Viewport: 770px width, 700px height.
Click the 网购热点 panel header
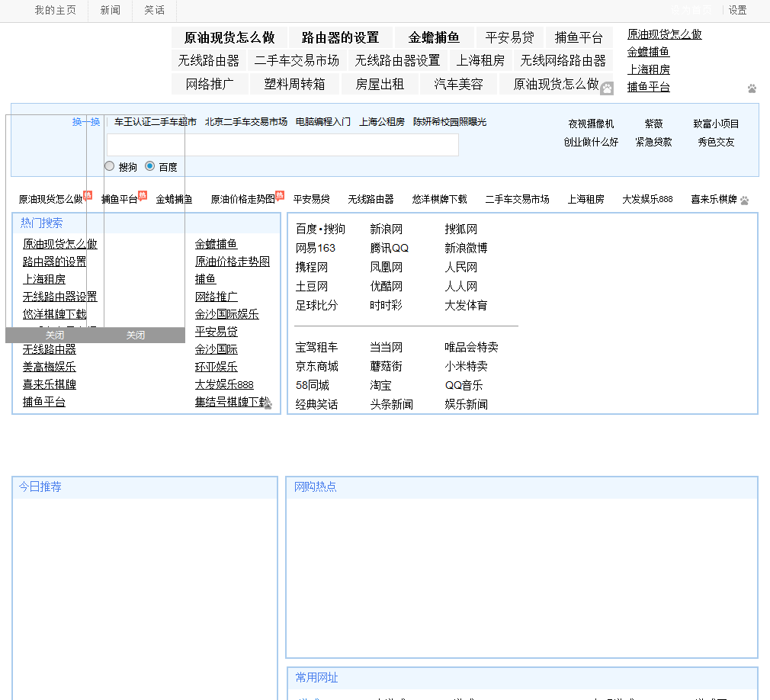click(522, 487)
